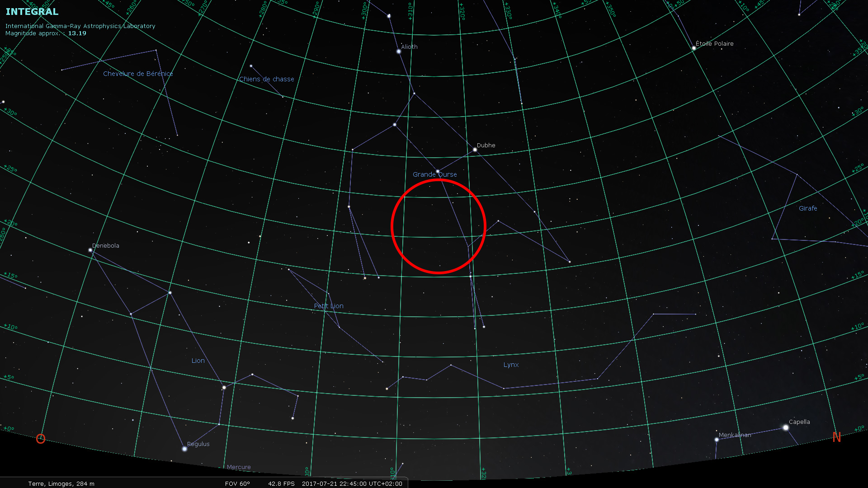Click the Chevelure de Bérénice label
Screen dimensions: 868x488
[x=138, y=74]
